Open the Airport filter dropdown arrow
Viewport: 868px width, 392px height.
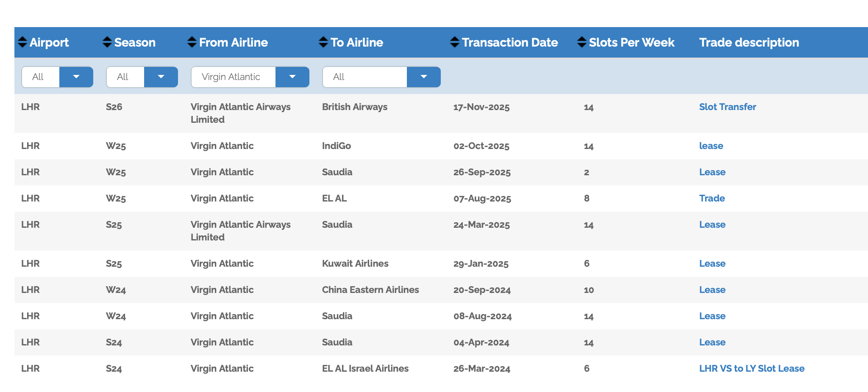tap(76, 77)
